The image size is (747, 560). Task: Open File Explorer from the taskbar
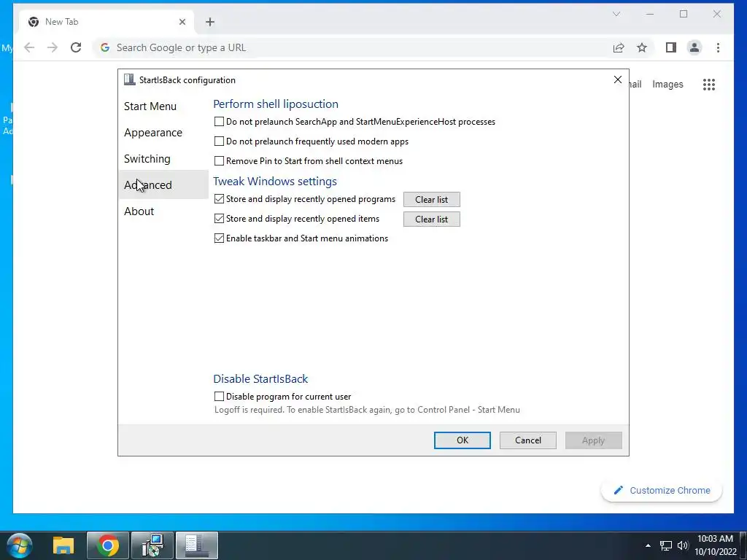(63, 545)
